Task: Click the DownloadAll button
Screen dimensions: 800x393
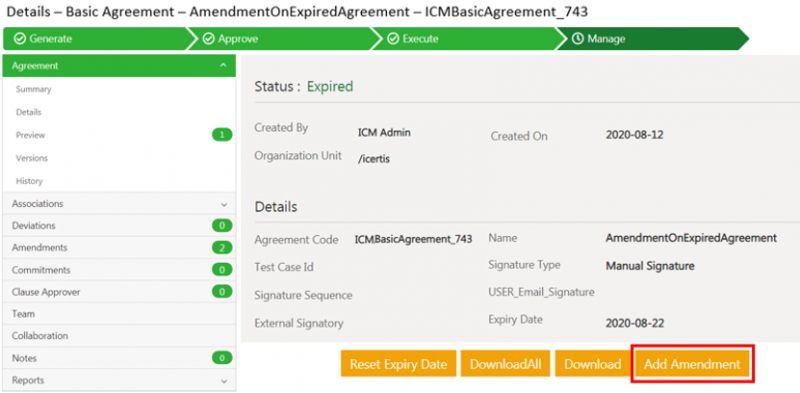Action: point(506,364)
